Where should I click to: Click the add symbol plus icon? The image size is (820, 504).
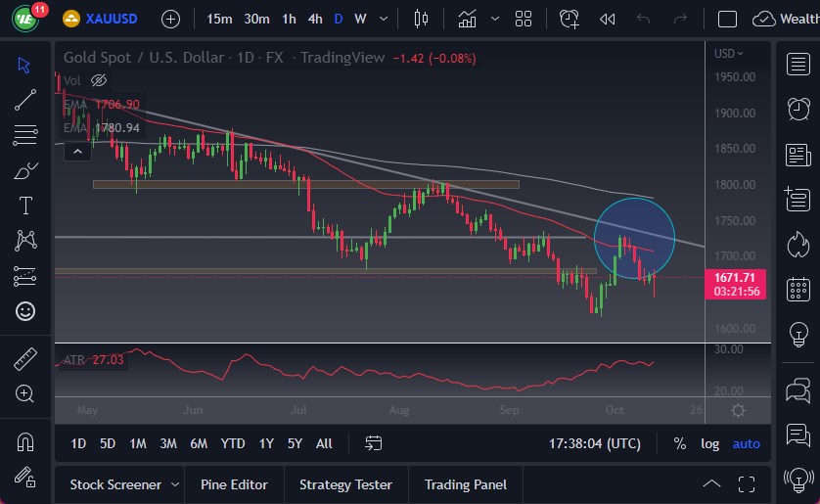[170, 19]
